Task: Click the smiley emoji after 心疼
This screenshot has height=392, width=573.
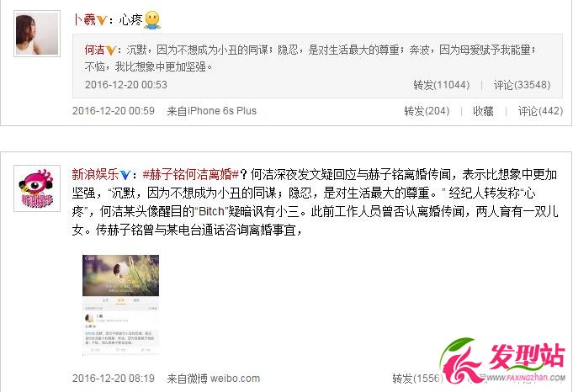Action: [x=152, y=20]
